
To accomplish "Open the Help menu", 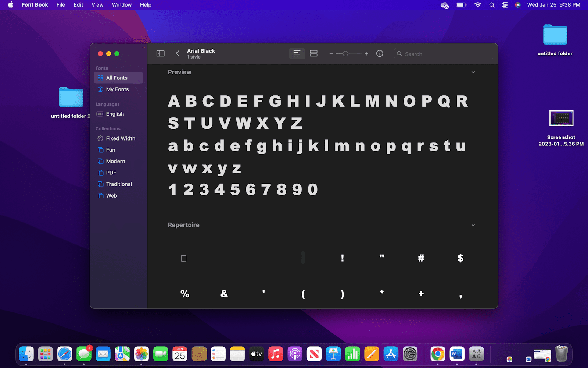I will (146, 5).
